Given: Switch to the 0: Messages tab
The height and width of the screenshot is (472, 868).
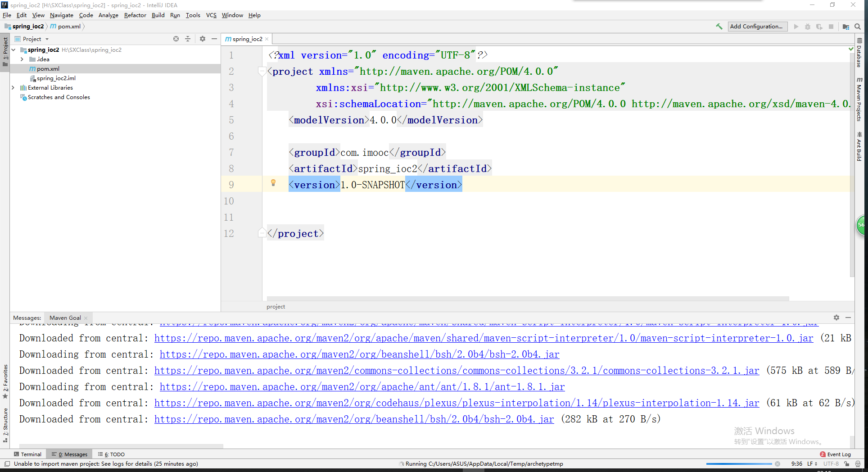Looking at the screenshot, I should click(69, 454).
